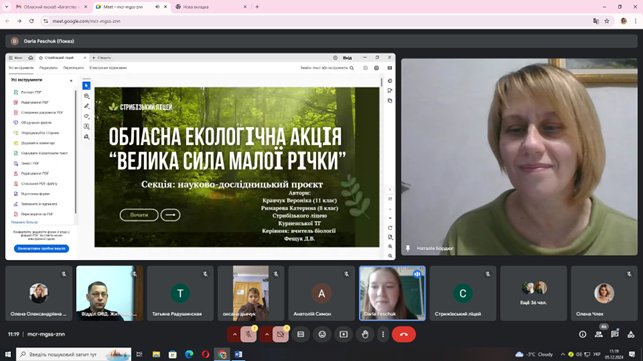Click the pen highlight tool in shared Acrobat toolbar
643x361 pixels.
click(87, 106)
